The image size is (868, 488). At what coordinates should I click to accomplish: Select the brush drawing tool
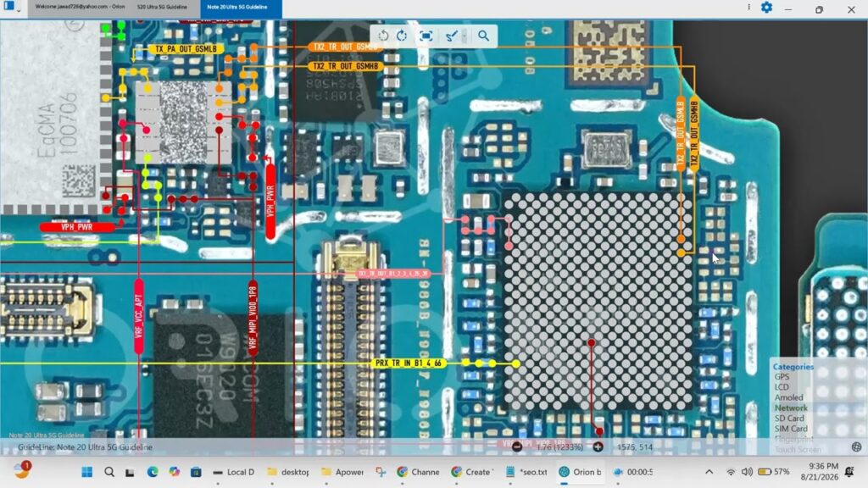[451, 36]
